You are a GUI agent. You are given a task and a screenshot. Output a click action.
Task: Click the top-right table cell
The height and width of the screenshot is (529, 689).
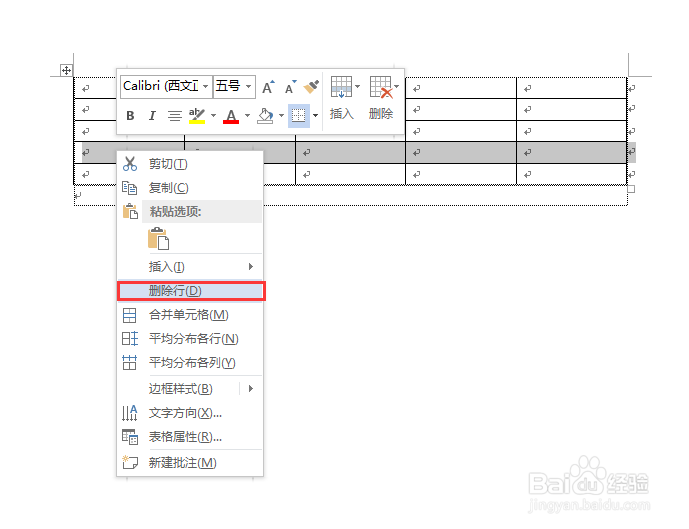[x=571, y=88]
